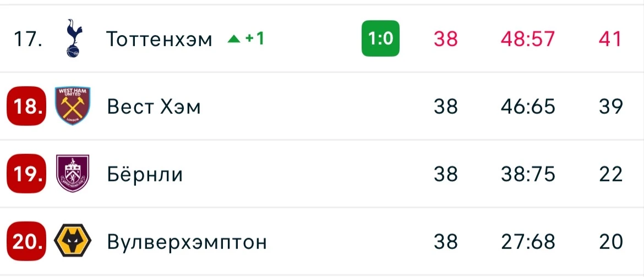Tap the red position 19 badge
This screenshot has height=277, width=644.
(26, 174)
